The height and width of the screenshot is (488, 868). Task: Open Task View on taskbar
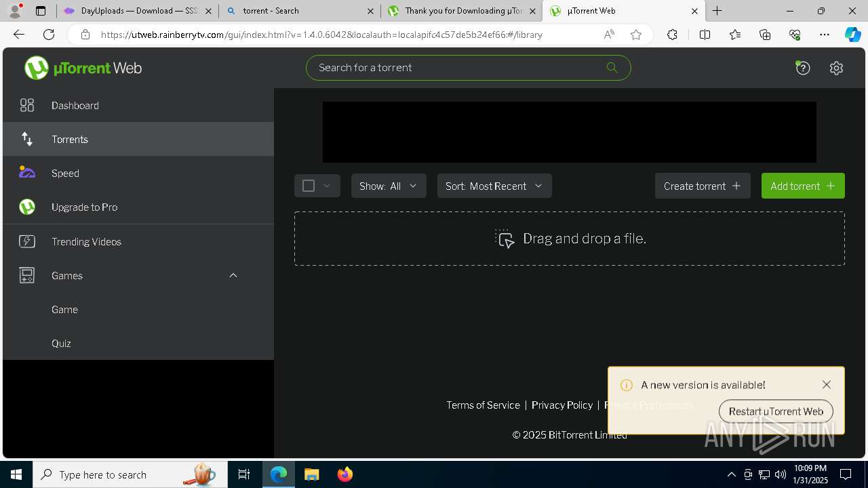244,474
